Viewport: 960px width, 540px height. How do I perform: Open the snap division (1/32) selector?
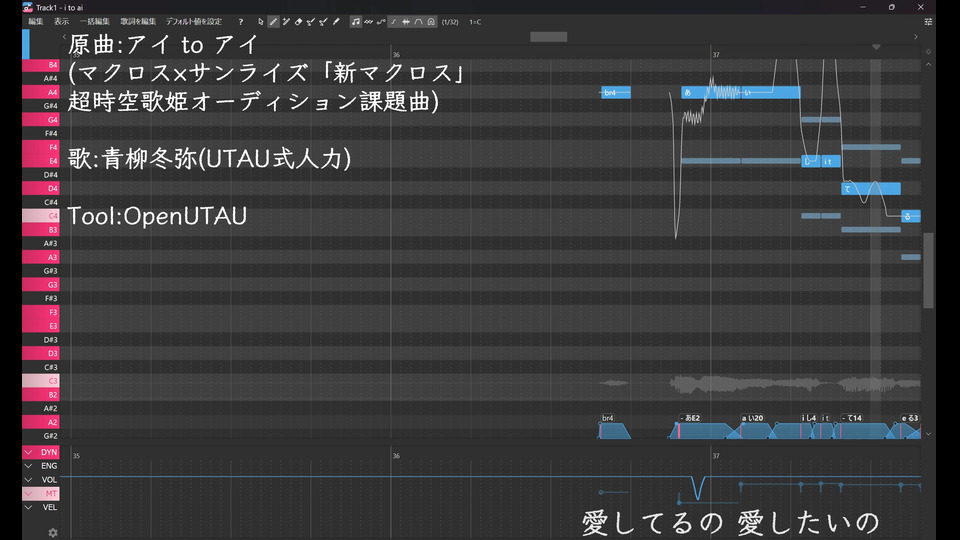(450, 22)
